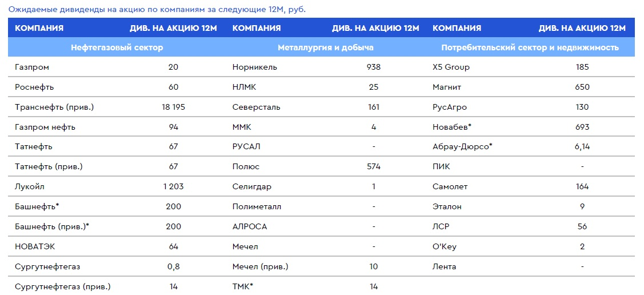Select the Лукойл dividend value 1 203
This screenshot has width=644, height=295.
(173, 187)
